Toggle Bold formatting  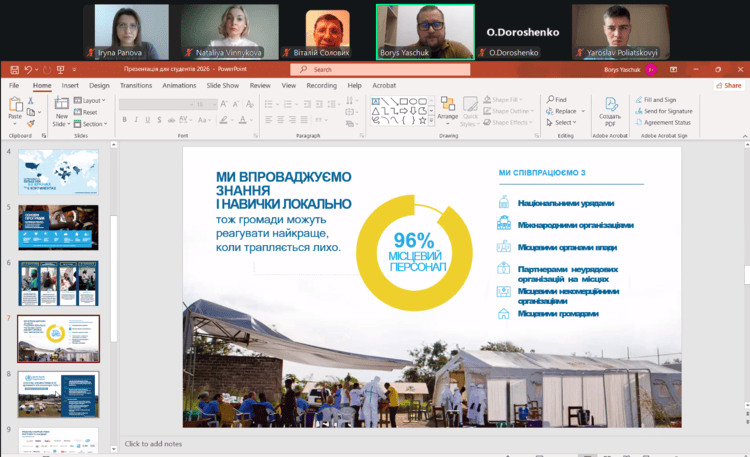tap(125, 118)
